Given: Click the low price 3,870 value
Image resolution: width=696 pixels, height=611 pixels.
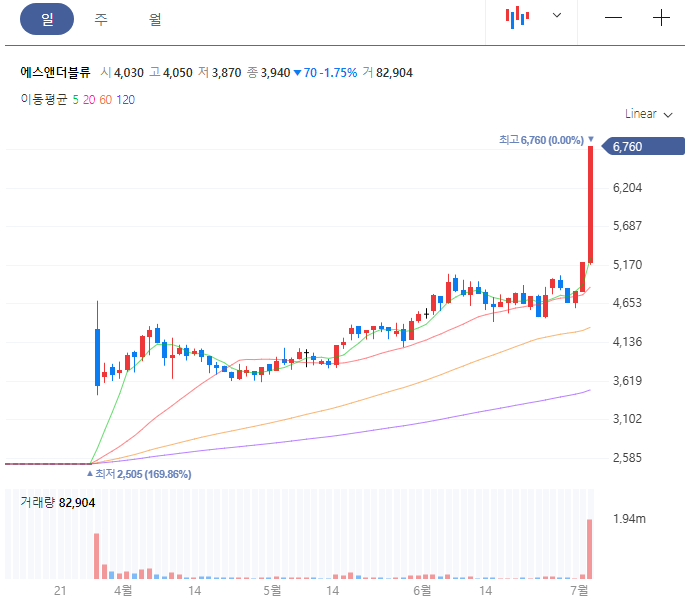Looking at the screenshot, I should pos(226,73).
